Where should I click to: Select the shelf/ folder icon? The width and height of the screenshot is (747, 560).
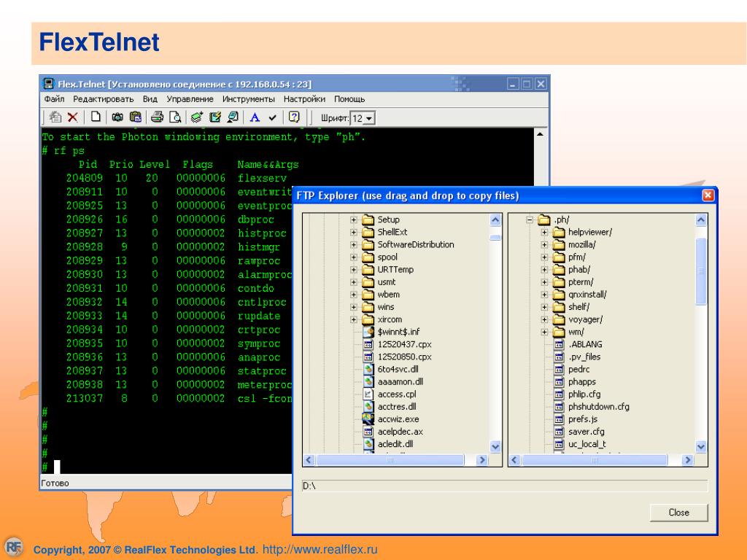[x=559, y=307]
